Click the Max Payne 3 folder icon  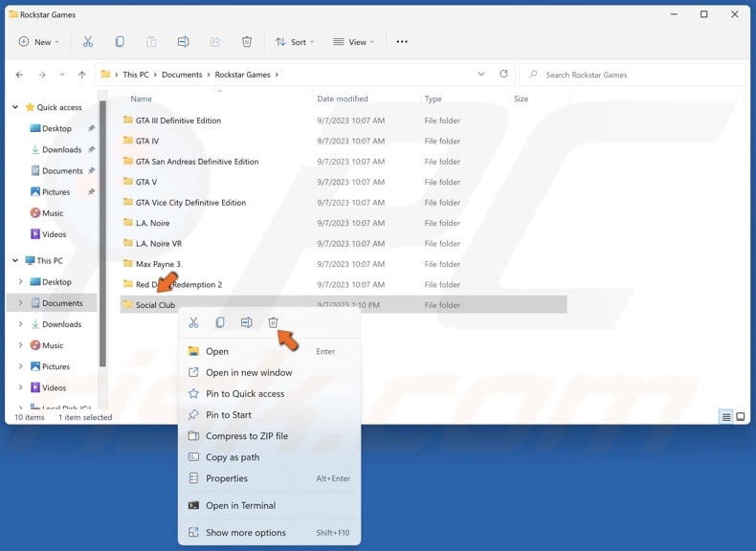tap(128, 263)
